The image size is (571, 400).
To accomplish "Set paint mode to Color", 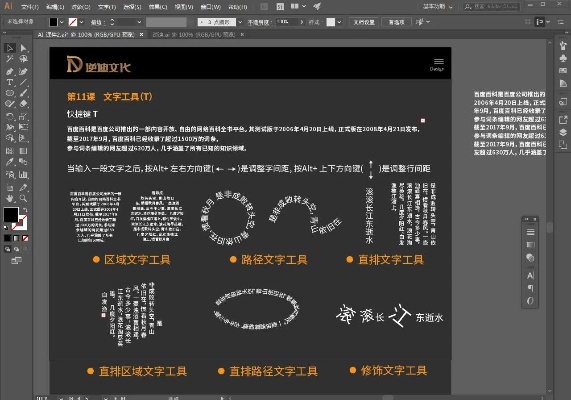I will pos(7,238).
